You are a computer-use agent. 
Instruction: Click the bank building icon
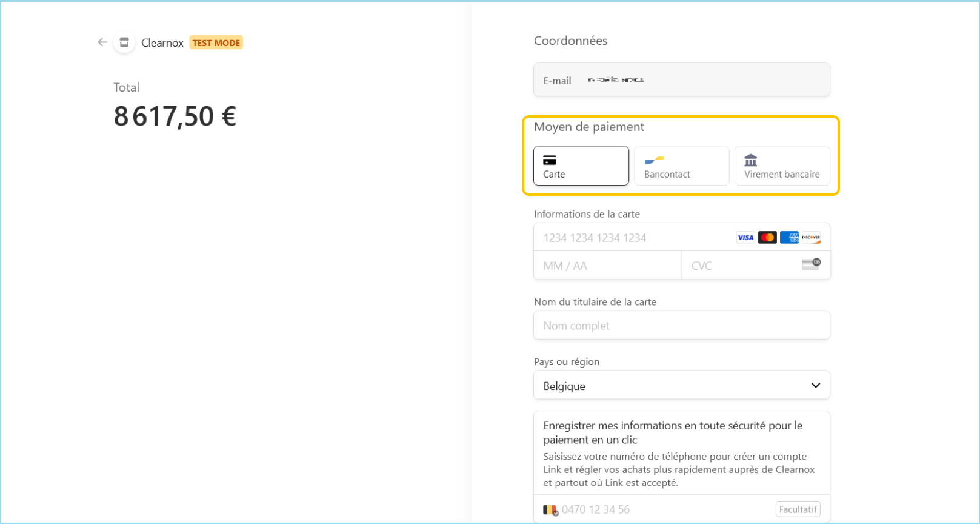pos(751,160)
